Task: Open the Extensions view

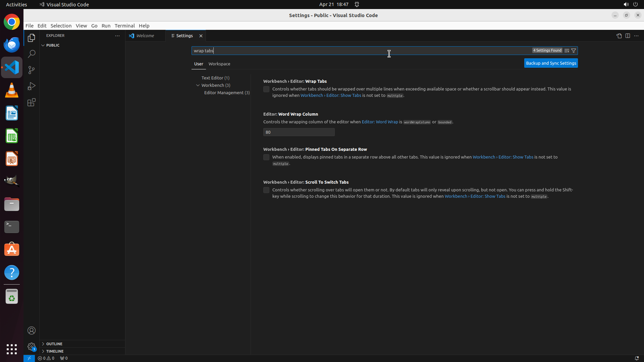Action: point(32,102)
